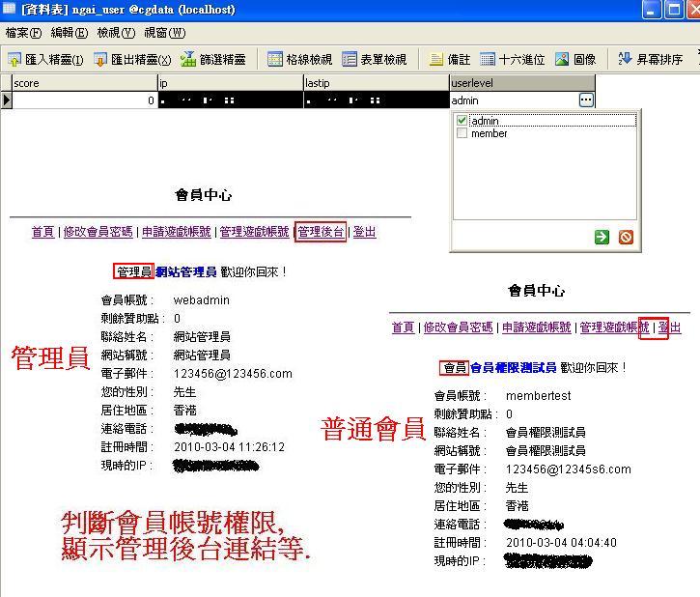Check the member checkbox
The height and width of the screenshot is (597, 700).
462,133
